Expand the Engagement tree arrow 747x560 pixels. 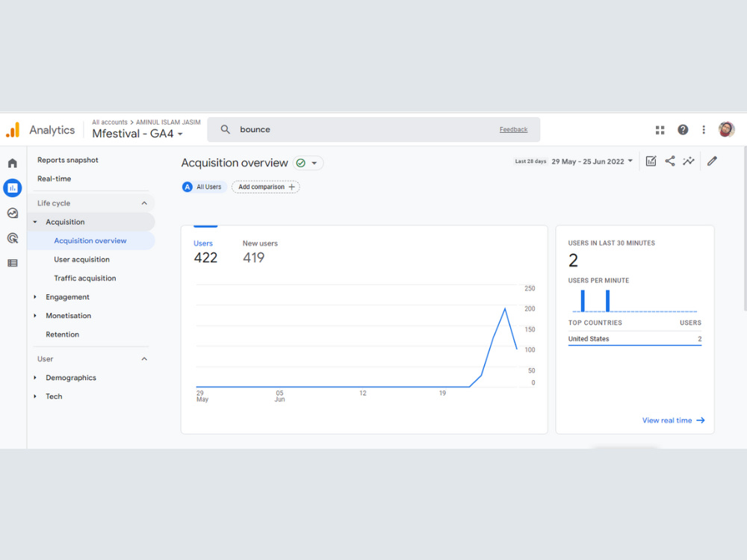click(35, 297)
